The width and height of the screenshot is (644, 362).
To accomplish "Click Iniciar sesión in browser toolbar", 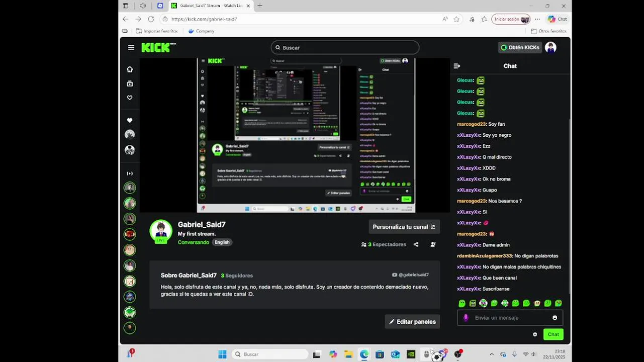I will (x=511, y=19).
